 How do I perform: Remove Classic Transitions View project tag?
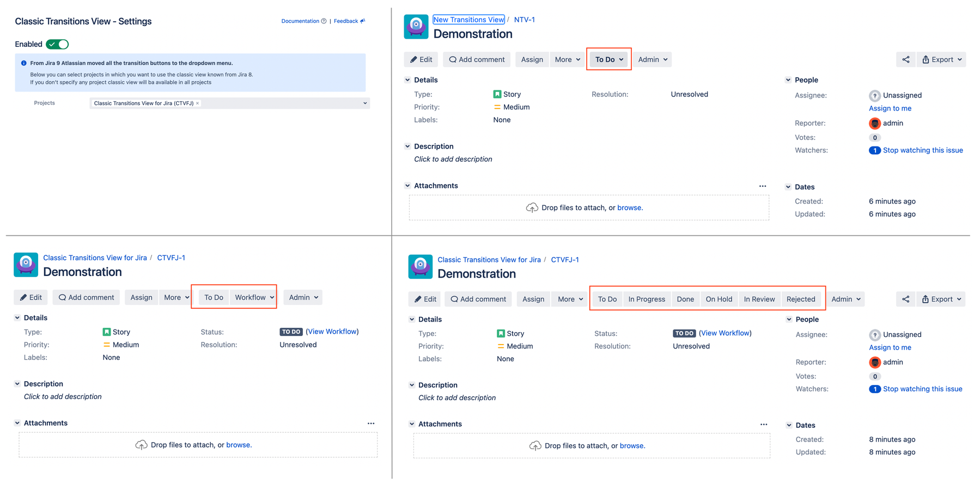coord(197,103)
